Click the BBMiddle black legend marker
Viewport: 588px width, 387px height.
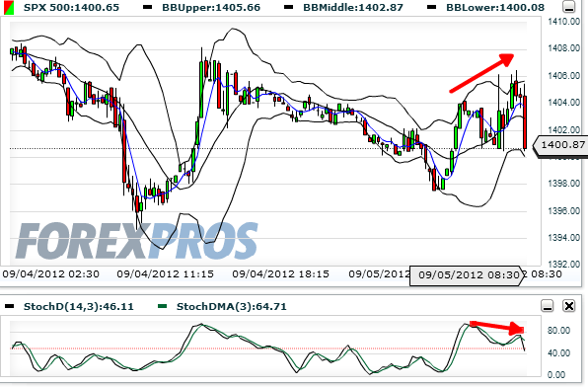click(288, 7)
